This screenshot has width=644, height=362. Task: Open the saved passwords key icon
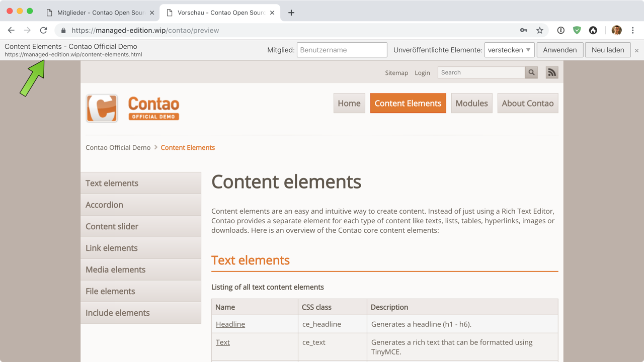(x=524, y=30)
